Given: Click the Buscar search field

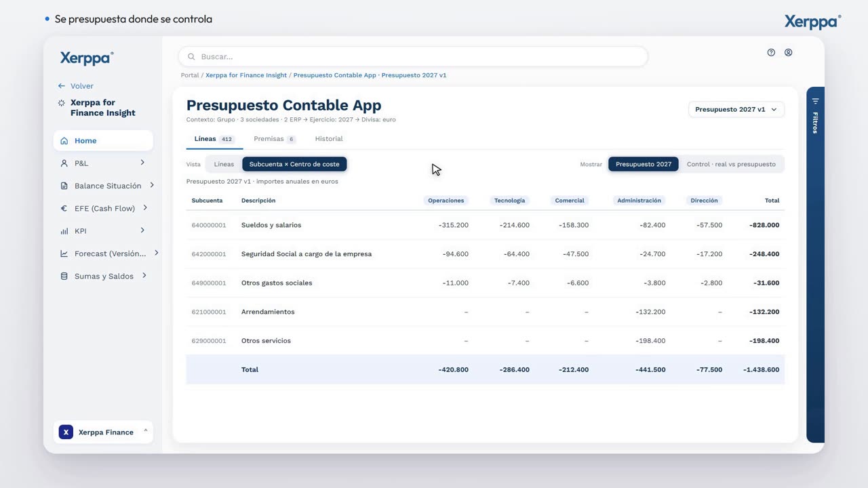Looking at the screenshot, I should (x=413, y=57).
